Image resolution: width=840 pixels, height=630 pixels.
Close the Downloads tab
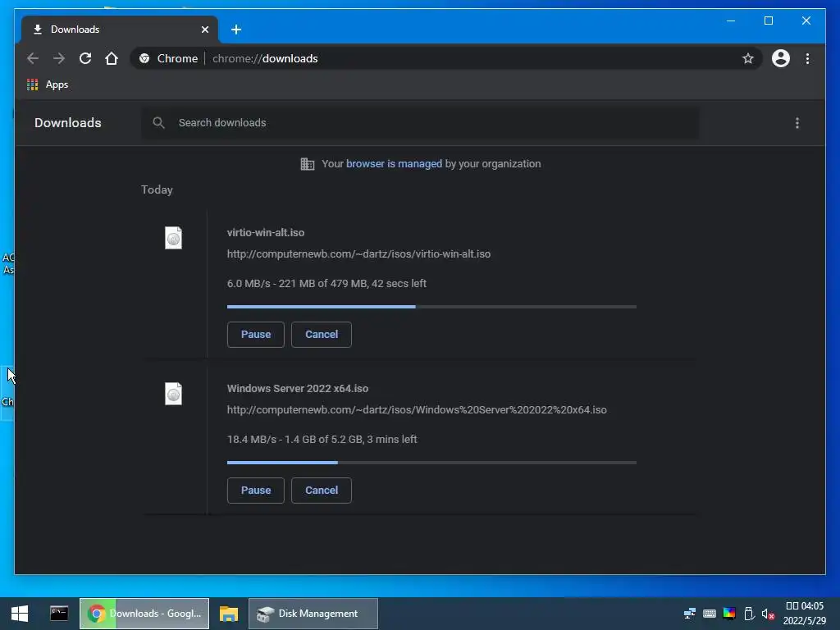tap(204, 30)
